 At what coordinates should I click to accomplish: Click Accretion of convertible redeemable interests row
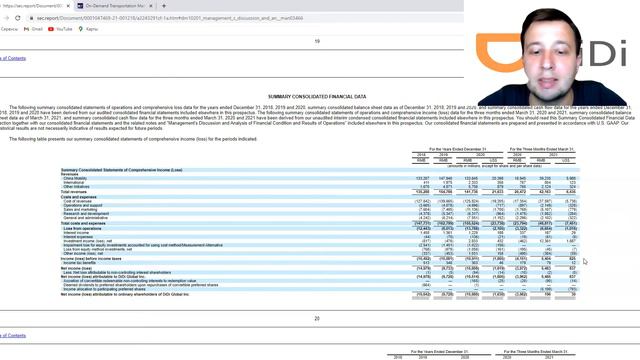click(130, 281)
